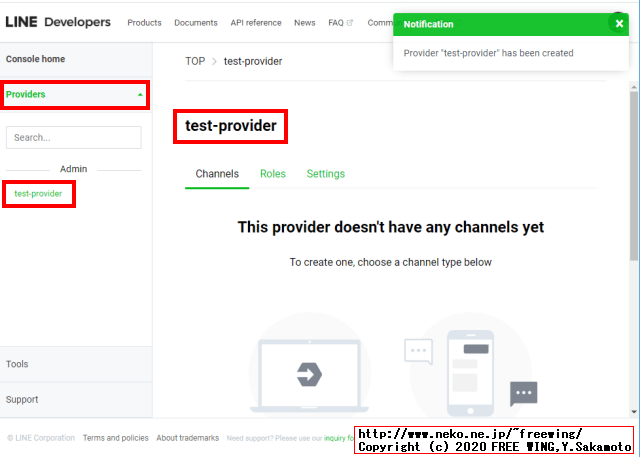
Task: Open test-provider in the Admin list
Action: pos(38,194)
